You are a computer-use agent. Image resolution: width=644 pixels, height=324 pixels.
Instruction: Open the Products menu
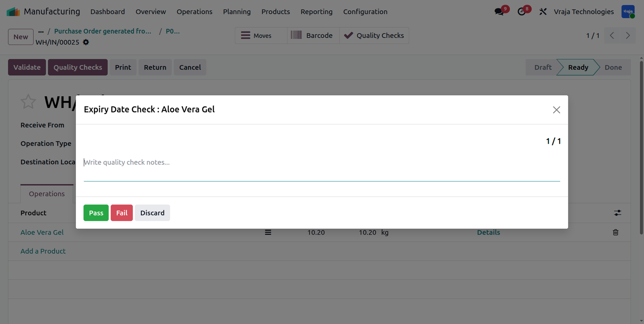tap(276, 12)
